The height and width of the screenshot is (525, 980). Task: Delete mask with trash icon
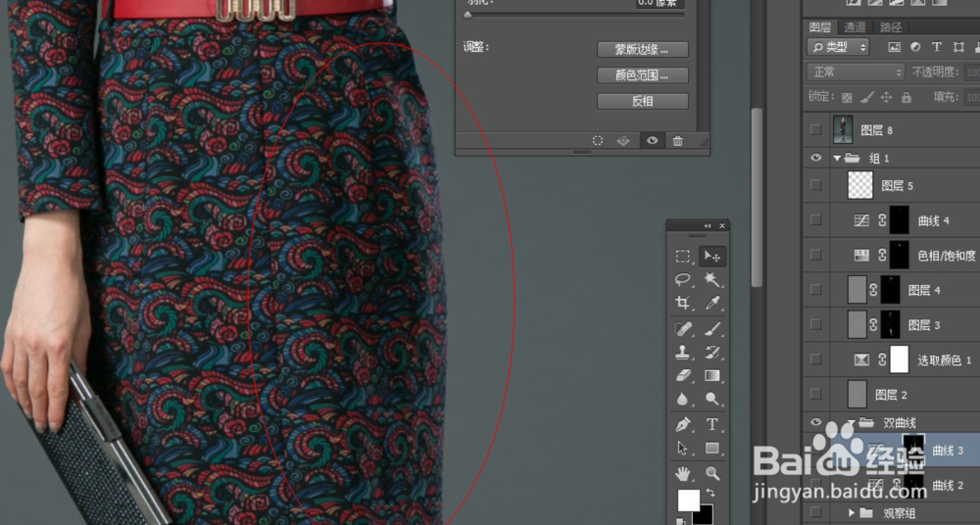pos(677,141)
